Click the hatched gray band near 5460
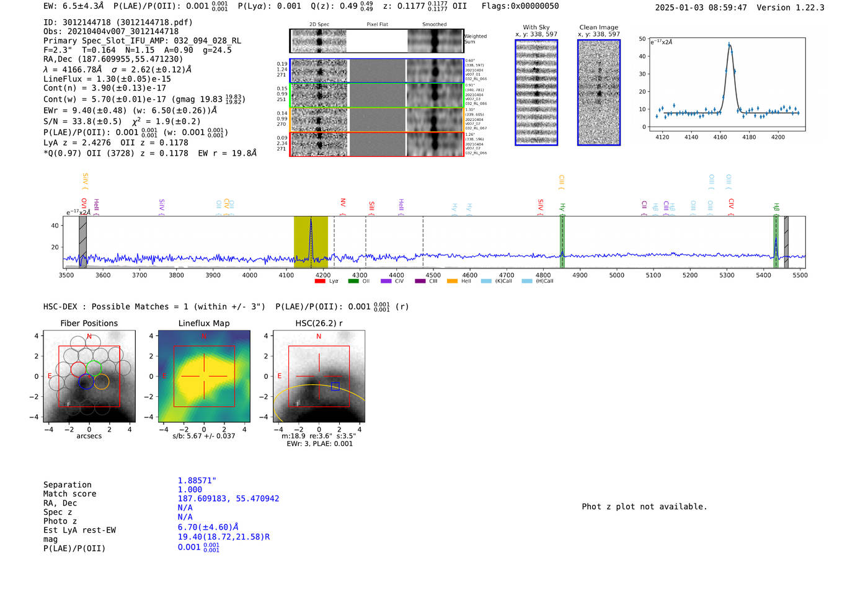The width and height of the screenshot is (868, 591). (x=786, y=242)
